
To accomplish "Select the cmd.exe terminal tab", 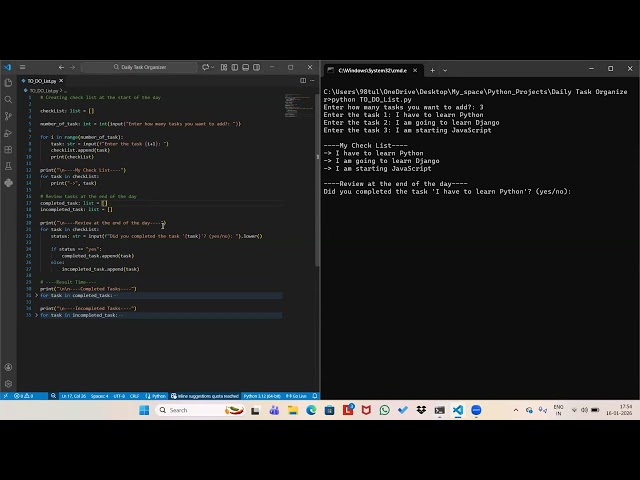I will tap(373, 70).
